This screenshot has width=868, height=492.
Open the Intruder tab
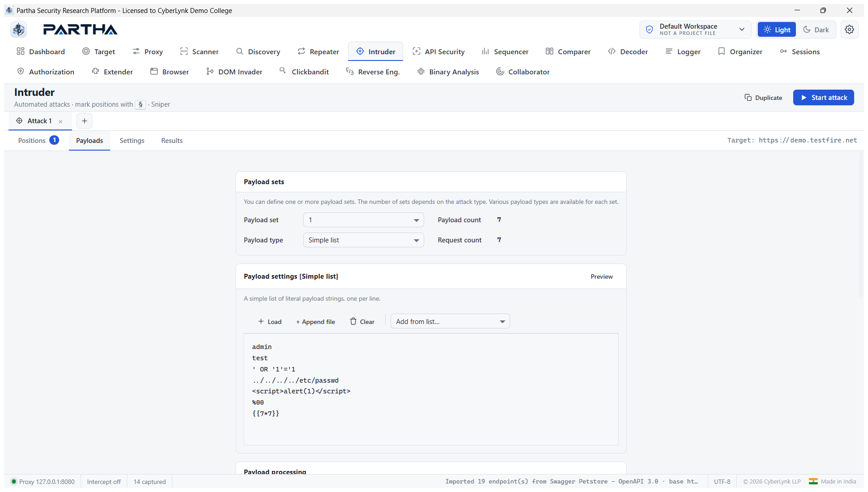(375, 52)
